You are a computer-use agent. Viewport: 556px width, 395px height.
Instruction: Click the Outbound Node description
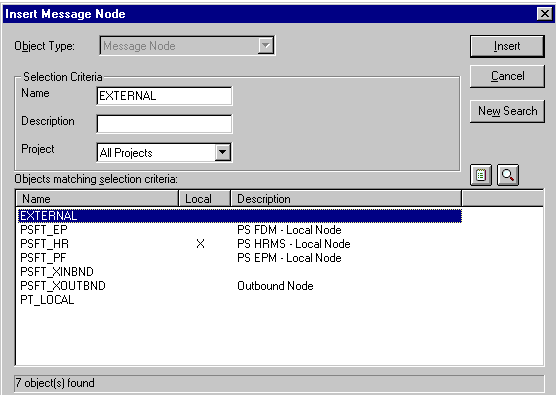tap(275, 286)
